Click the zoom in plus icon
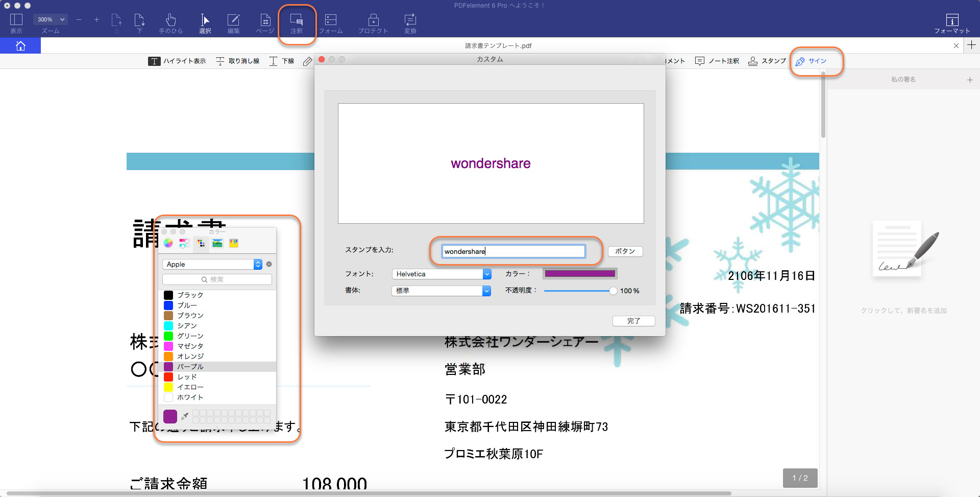Viewport: 980px width, 497px height. [96, 20]
